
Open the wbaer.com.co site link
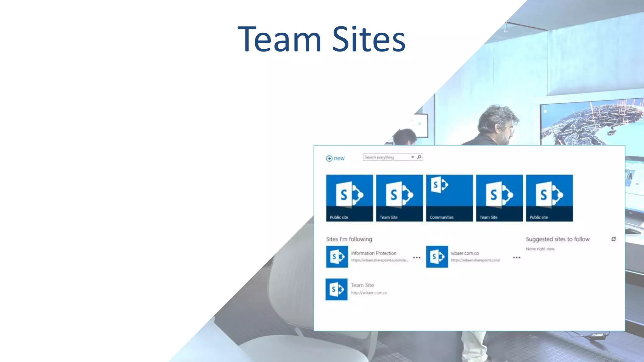click(x=465, y=253)
